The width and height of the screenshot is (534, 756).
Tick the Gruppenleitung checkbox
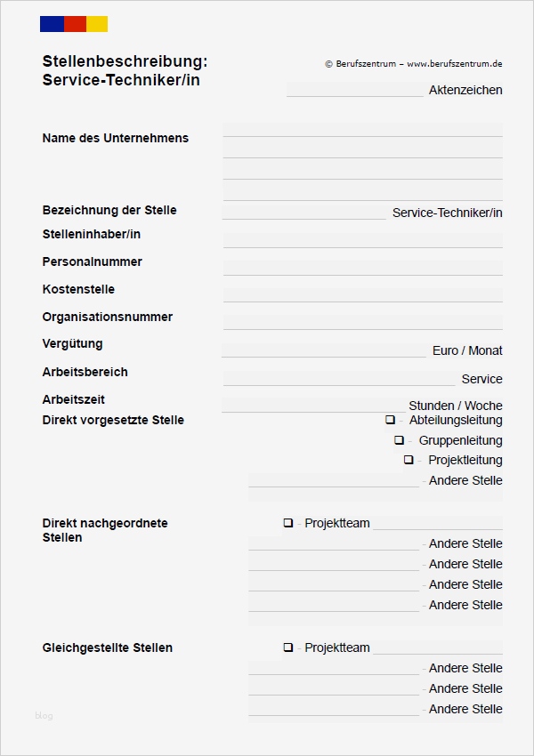click(x=399, y=440)
